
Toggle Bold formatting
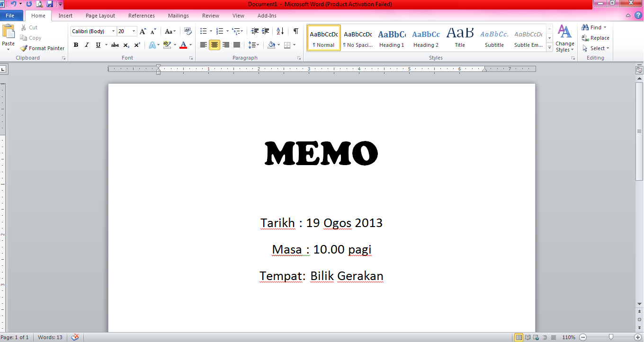point(76,45)
